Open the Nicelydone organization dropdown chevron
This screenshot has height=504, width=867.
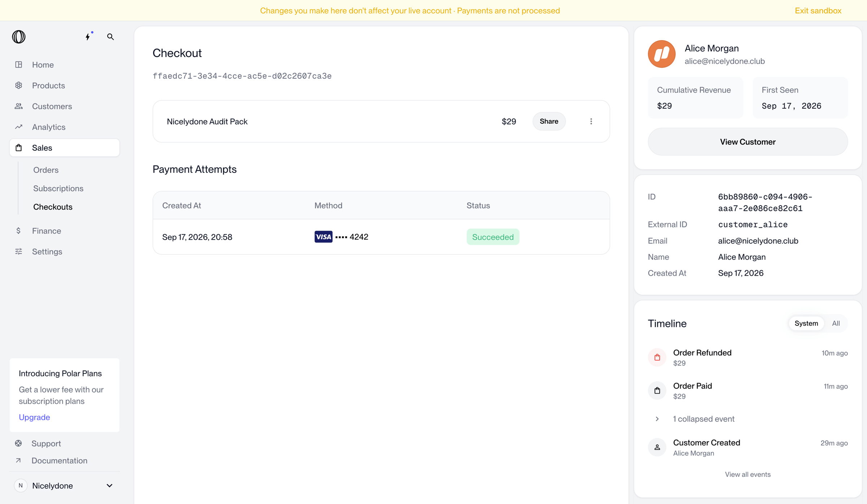tap(109, 486)
